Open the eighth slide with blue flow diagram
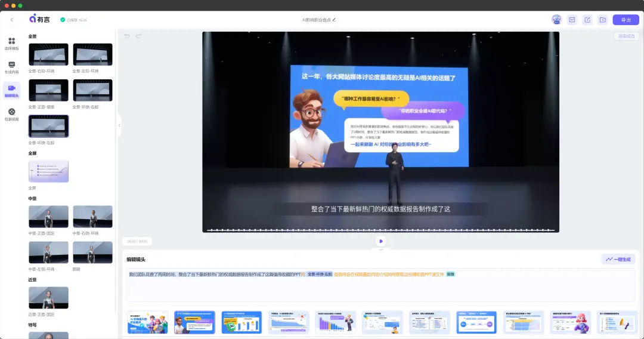The height and width of the screenshot is (339, 644). pyautogui.click(x=476, y=322)
